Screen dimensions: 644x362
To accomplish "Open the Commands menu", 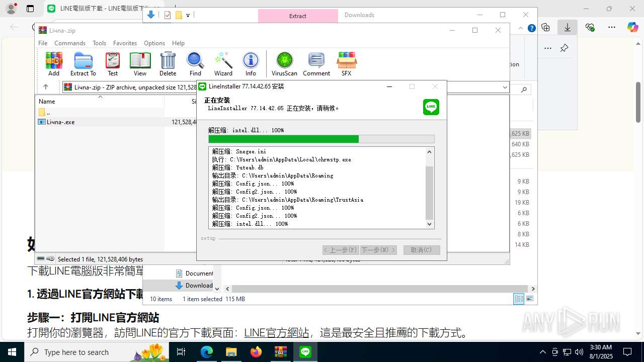I will 70,43.
